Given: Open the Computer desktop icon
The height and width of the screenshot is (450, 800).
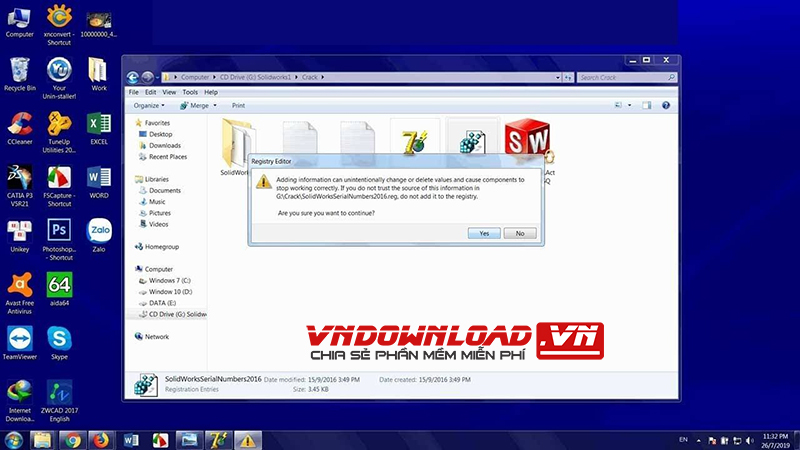Looking at the screenshot, I should pyautogui.click(x=19, y=21).
